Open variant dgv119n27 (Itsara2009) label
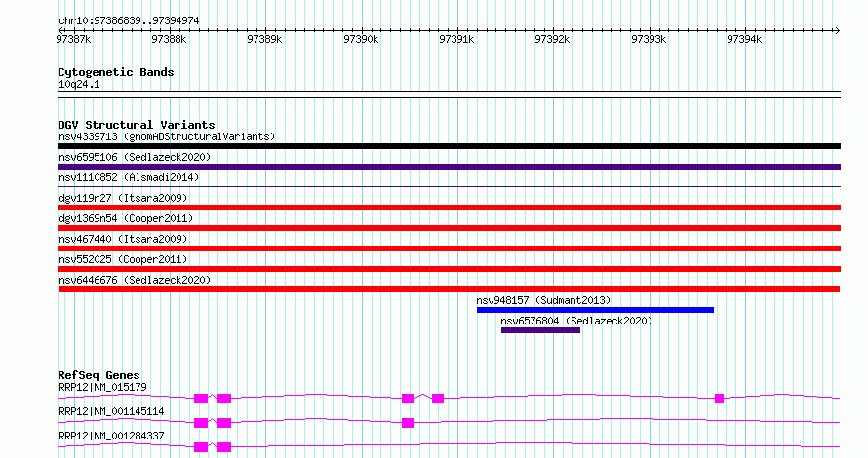This screenshot has height=458, width=868. tap(123, 198)
